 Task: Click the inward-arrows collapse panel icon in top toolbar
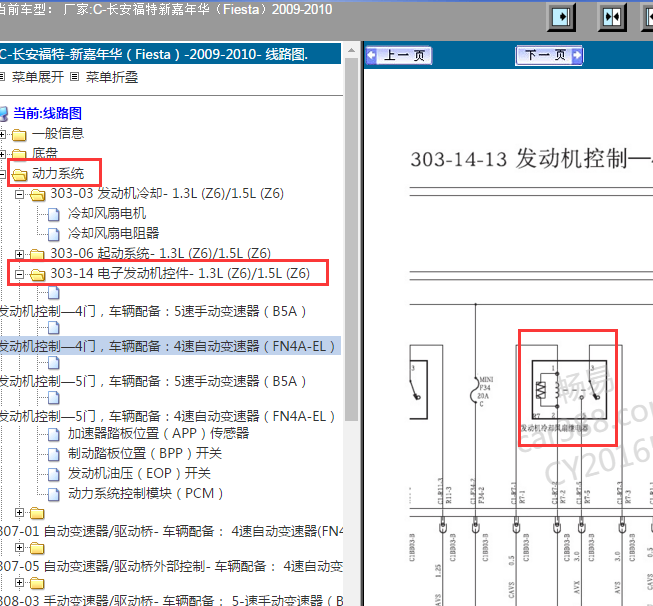[x=612, y=17]
